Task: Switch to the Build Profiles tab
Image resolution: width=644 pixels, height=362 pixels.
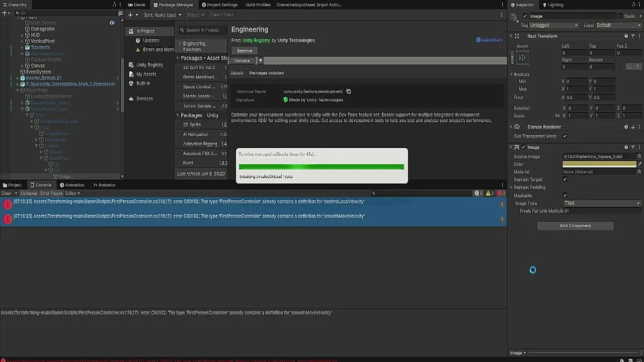Action: pos(258,5)
